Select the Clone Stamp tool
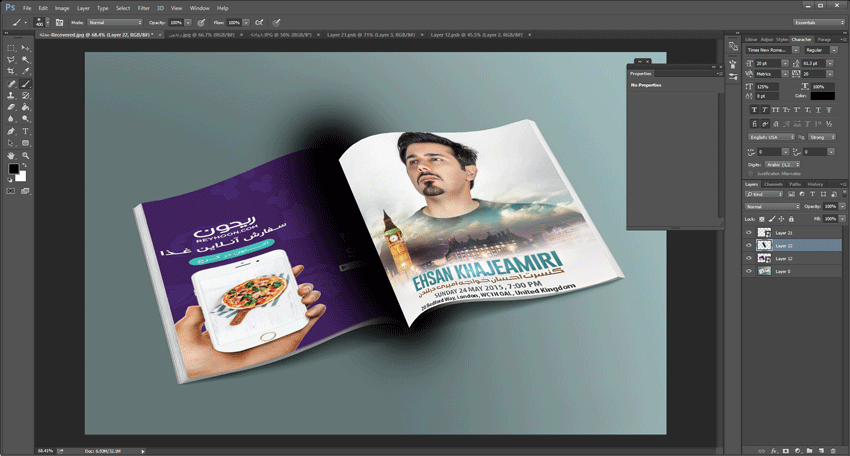 pyautogui.click(x=11, y=95)
